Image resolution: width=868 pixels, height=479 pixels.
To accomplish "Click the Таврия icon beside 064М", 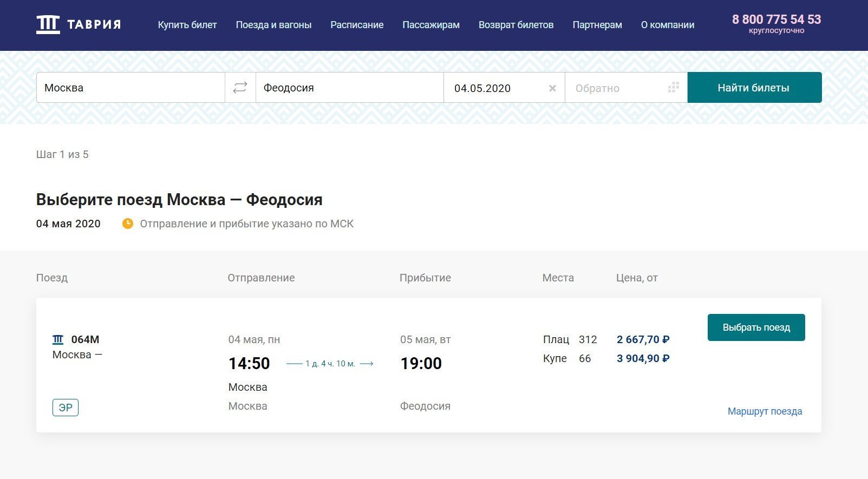I will click(x=58, y=339).
